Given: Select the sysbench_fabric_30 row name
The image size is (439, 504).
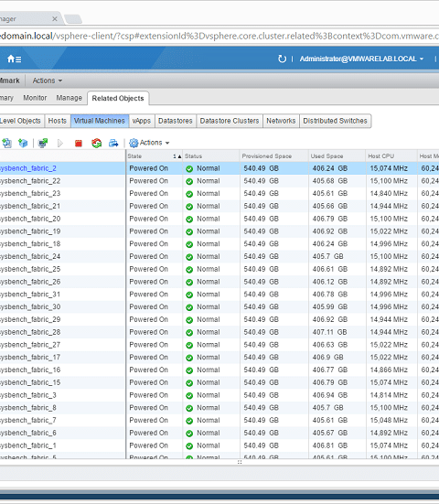Looking at the screenshot, I should [x=30, y=307].
